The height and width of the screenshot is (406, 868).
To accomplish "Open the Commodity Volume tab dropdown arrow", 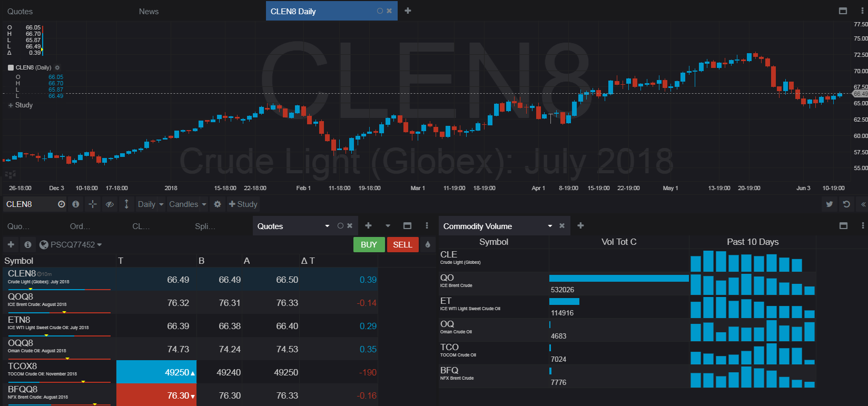I will pos(550,226).
